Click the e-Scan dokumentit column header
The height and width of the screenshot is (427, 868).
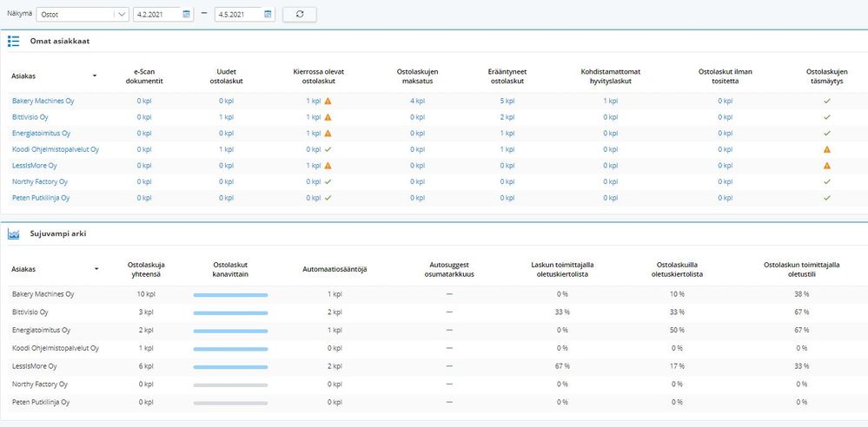pyautogui.click(x=144, y=76)
